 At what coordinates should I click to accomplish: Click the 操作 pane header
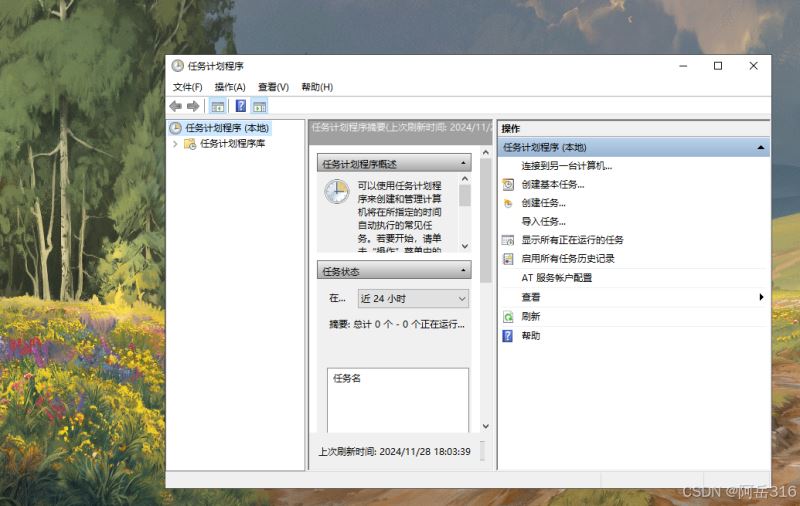pos(633,129)
